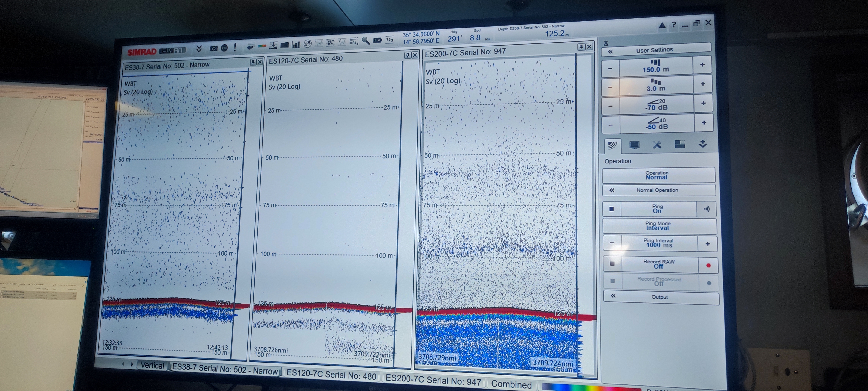The image size is (868, 391).
Task: Select the Operation sonar-wave menu tab
Action: pyautogui.click(x=612, y=145)
